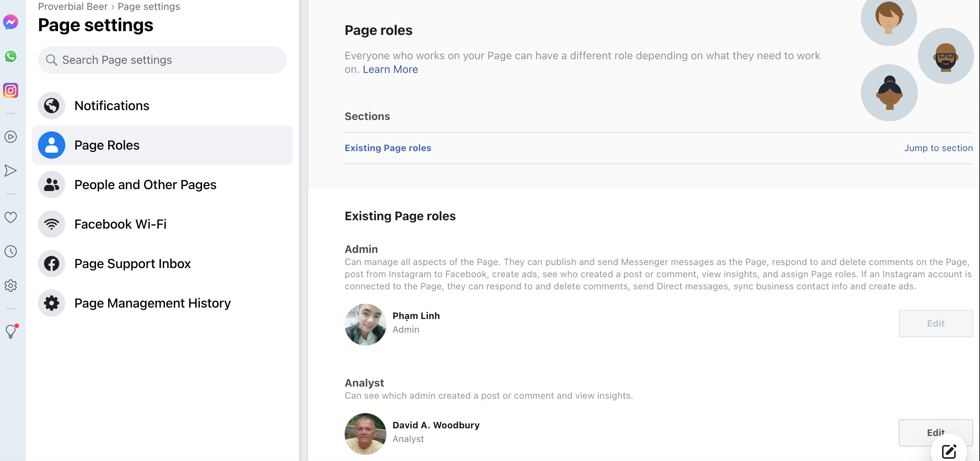The height and width of the screenshot is (461, 980).
Task: Open Page Support Inbox
Action: (132, 264)
